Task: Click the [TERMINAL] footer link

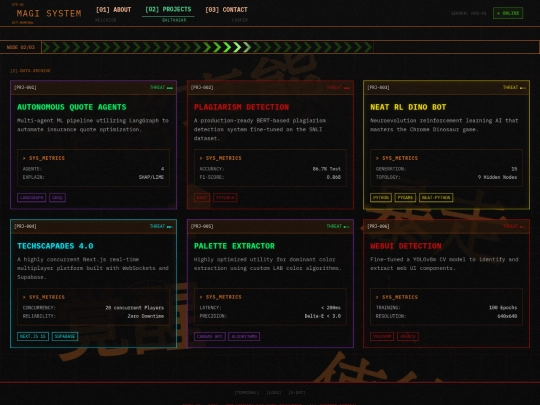Action: (x=247, y=393)
